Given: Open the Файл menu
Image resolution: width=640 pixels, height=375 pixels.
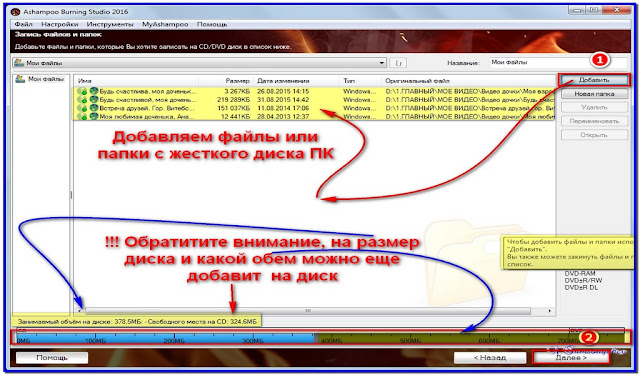Looking at the screenshot, I should [x=24, y=24].
